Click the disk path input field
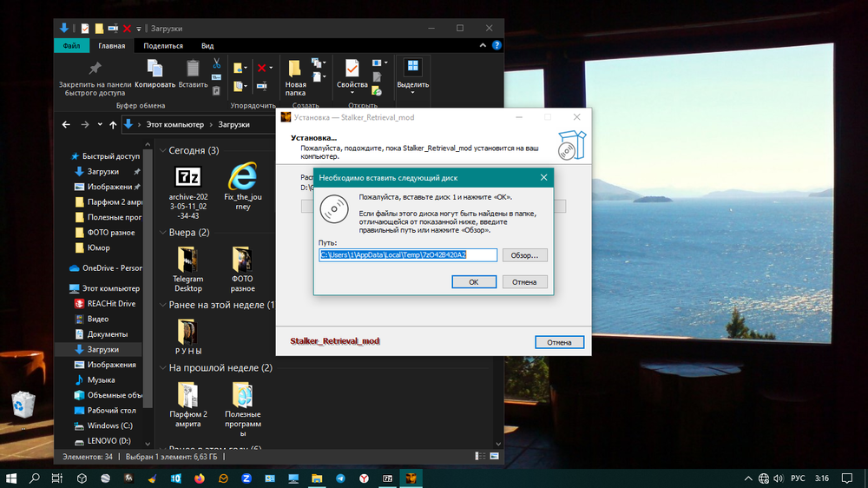The height and width of the screenshot is (488, 868). point(407,255)
